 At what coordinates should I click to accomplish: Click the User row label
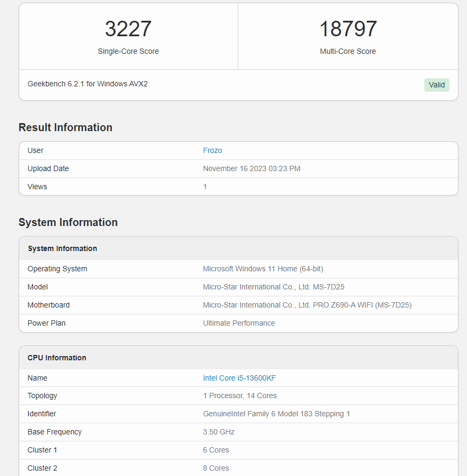pos(35,150)
